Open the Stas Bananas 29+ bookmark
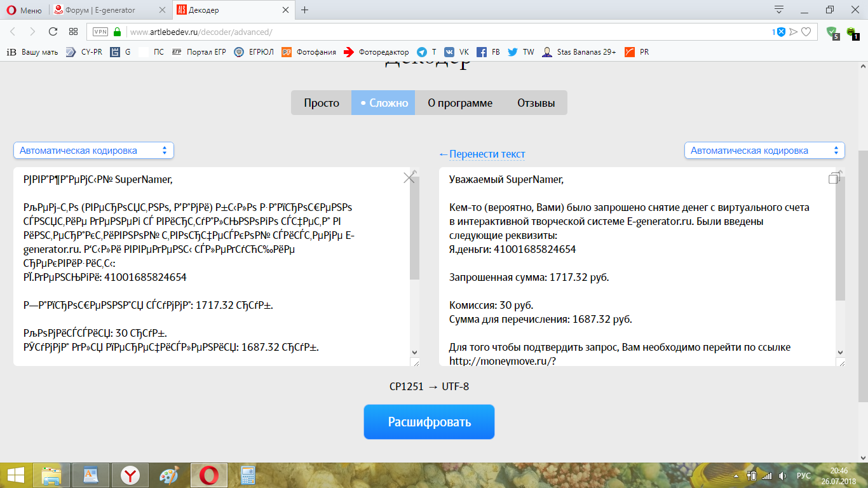The width and height of the screenshot is (868, 488). pyautogui.click(x=579, y=52)
